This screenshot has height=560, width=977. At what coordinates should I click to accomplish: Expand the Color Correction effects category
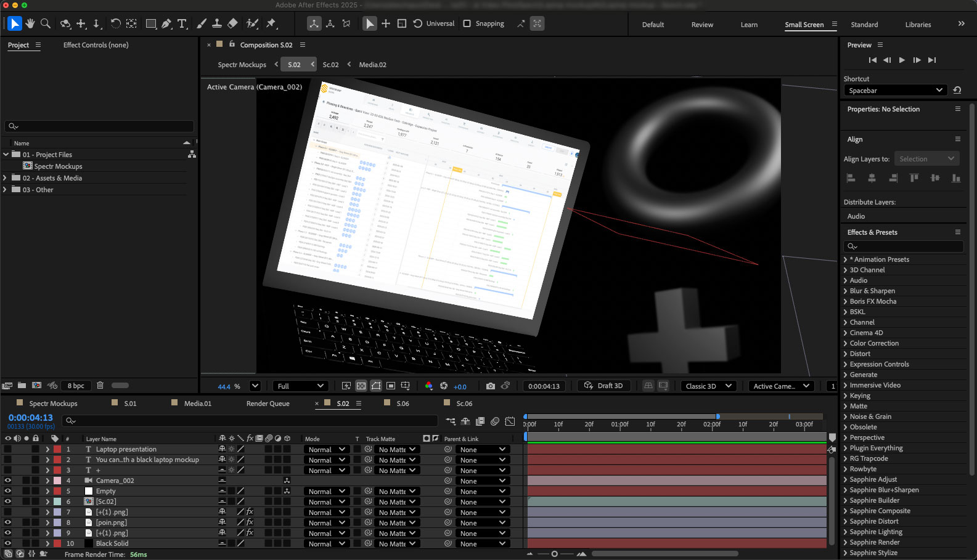point(846,343)
